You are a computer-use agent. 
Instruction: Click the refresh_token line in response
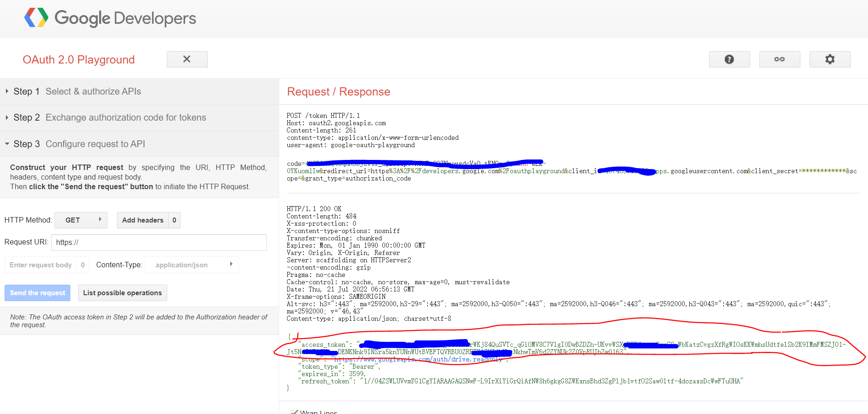(521, 381)
